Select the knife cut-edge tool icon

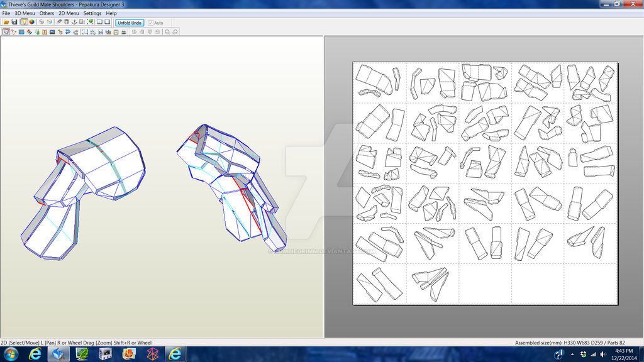[x=59, y=22]
